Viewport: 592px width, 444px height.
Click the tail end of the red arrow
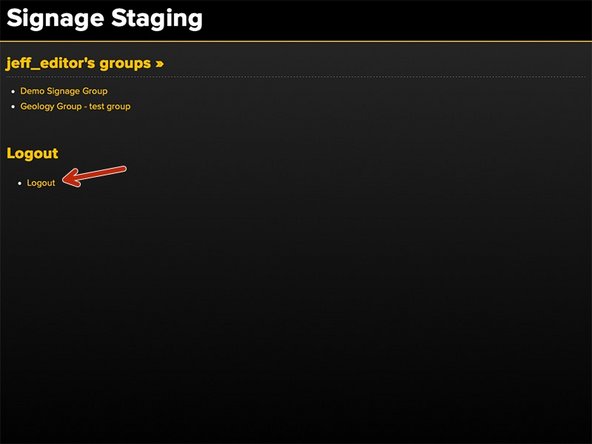122,170
